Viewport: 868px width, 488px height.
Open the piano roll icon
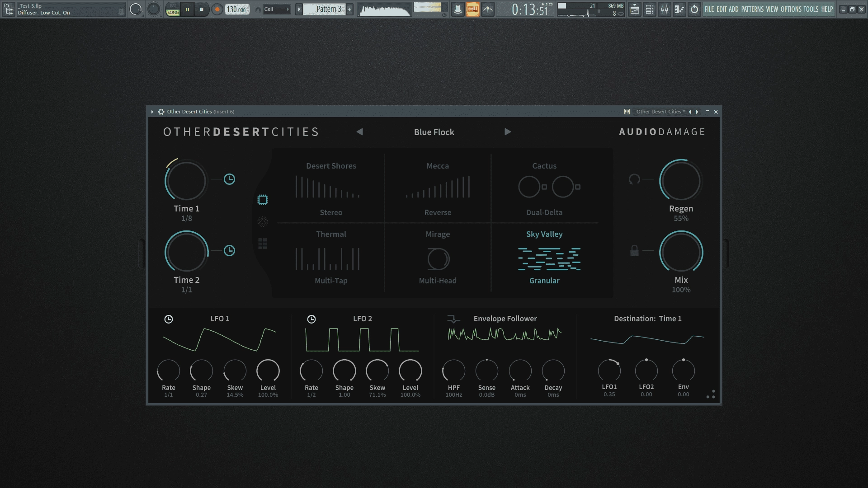pos(679,9)
